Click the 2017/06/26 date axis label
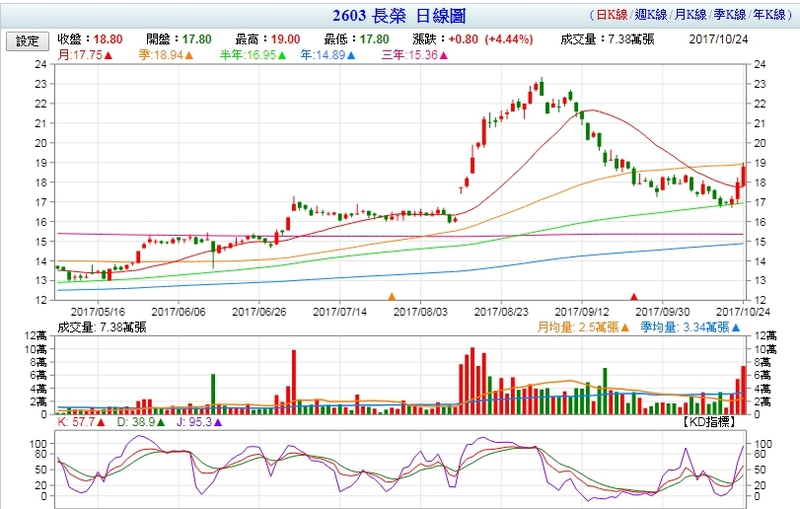 (x=259, y=312)
